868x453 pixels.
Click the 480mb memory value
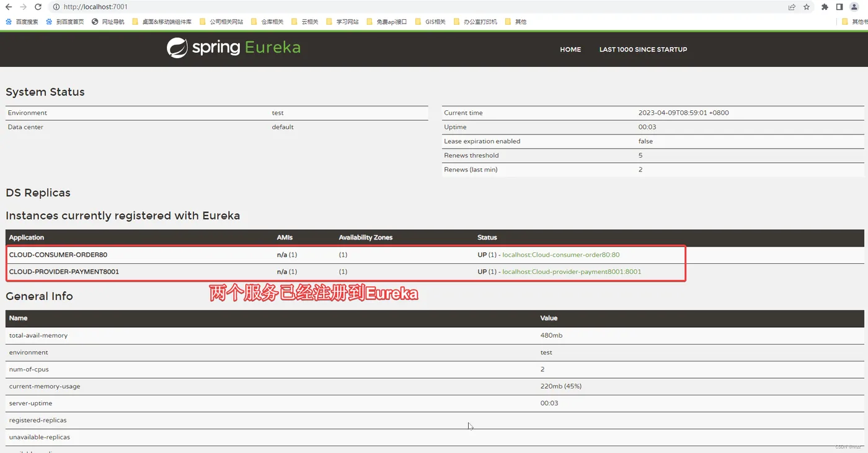[x=551, y=335]
